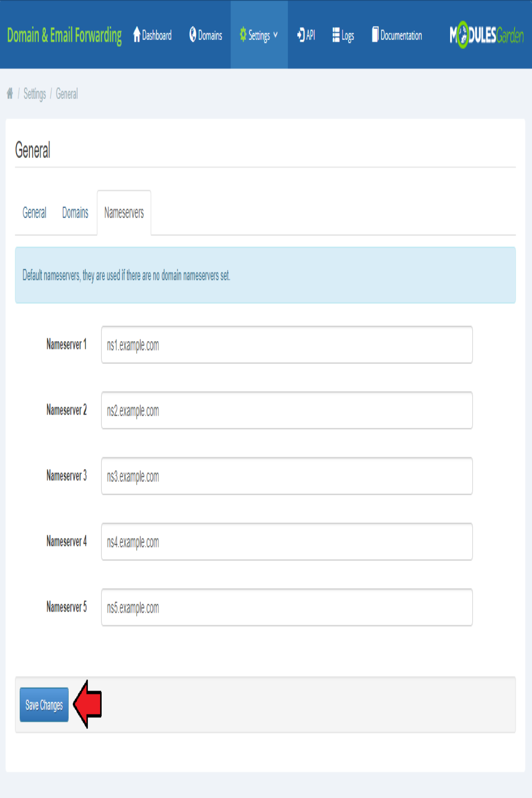Focus the Nameserver 1 input field
This screenshot has width=532, height=798.
[287, 345]
